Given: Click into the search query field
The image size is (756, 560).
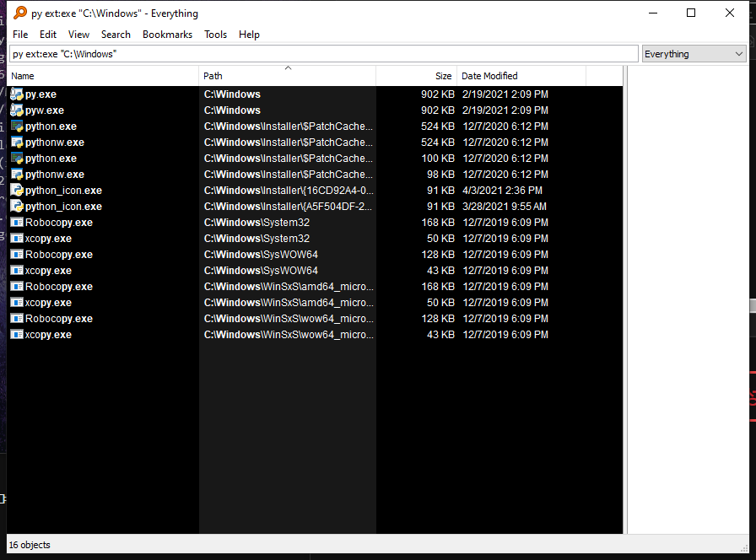Looking at the screenshot, I should (324, 54).
